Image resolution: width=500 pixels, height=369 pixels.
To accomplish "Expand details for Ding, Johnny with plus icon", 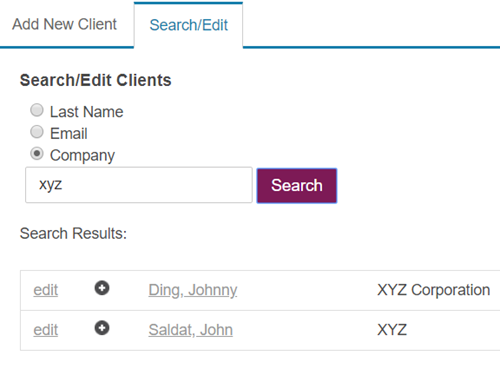I will 102,288.
